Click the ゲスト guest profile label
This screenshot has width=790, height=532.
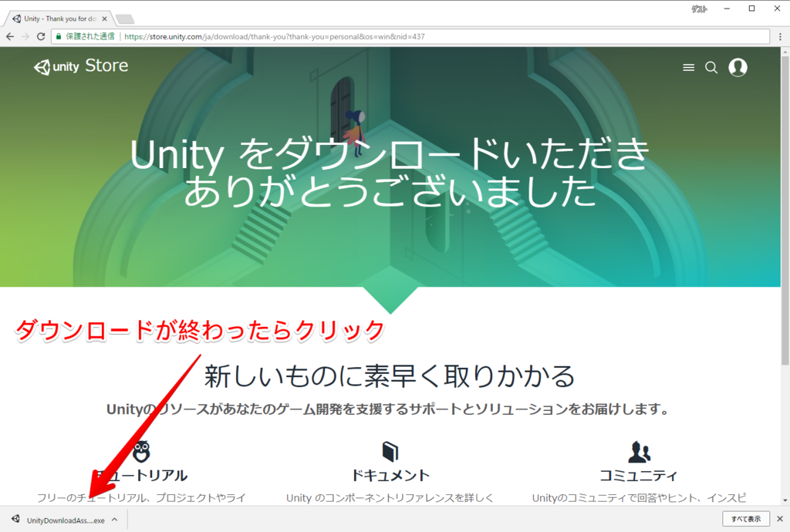click(x=699, y=8)
